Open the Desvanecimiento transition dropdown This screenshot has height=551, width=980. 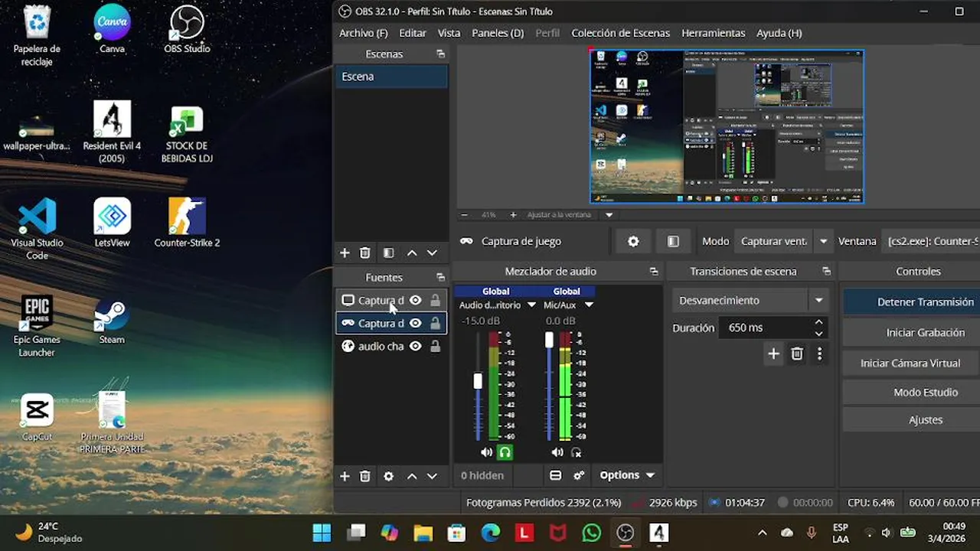click(818, 300)
